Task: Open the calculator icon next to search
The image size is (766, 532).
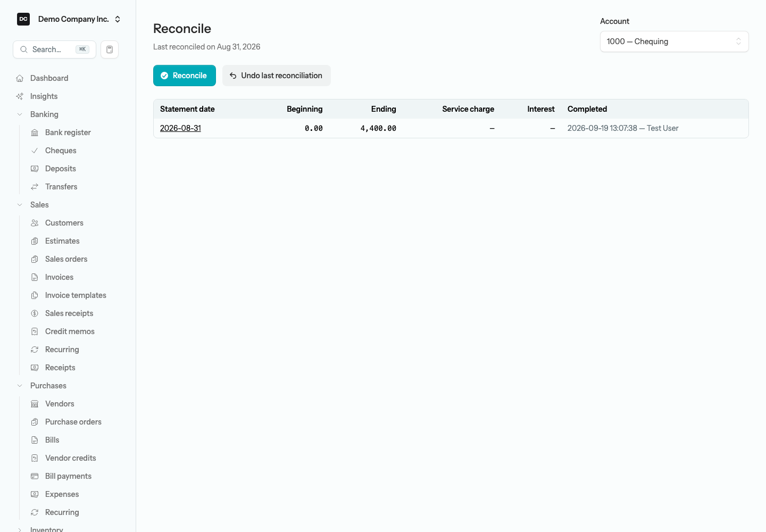Action: (x=110, y=49)
